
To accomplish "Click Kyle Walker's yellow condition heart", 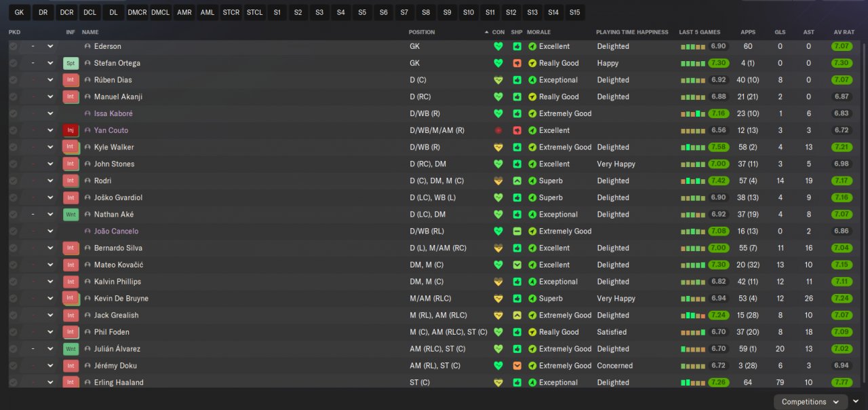I will [498, 147].
